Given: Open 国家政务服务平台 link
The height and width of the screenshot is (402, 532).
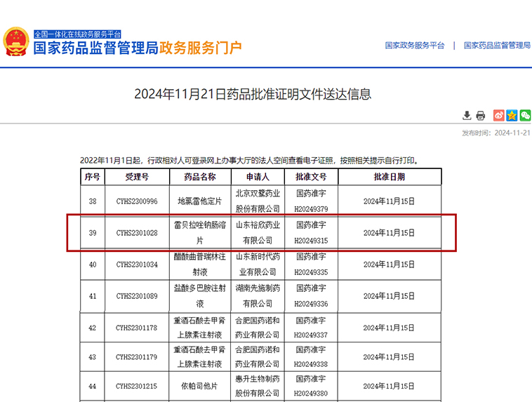Looking at the screenshot, I should click(x=415, y=46).
